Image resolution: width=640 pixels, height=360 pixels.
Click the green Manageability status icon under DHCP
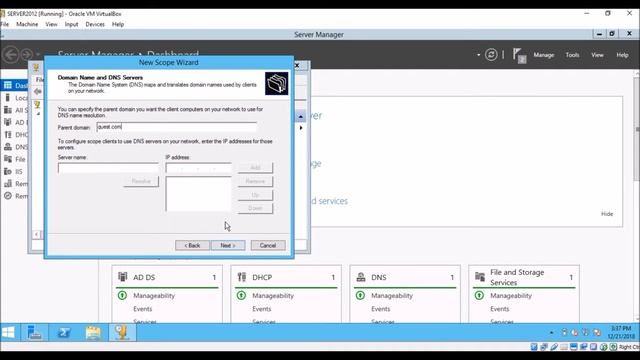[241, 295]
